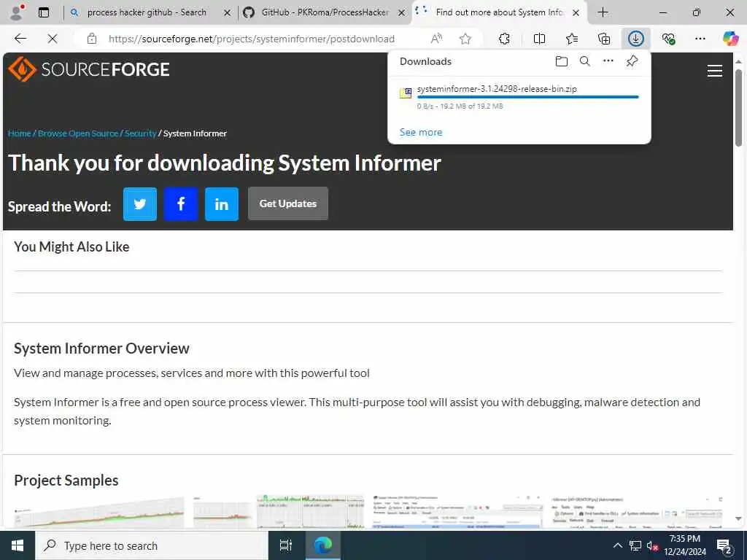Screen dimensions: 747x560
Task: Open the SourceForge hamburger menu
Action: coord(715,71)
